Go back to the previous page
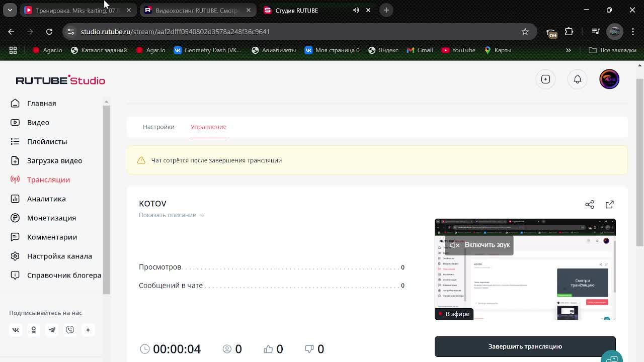Viewport: 644px width, 362px height. 11,32
